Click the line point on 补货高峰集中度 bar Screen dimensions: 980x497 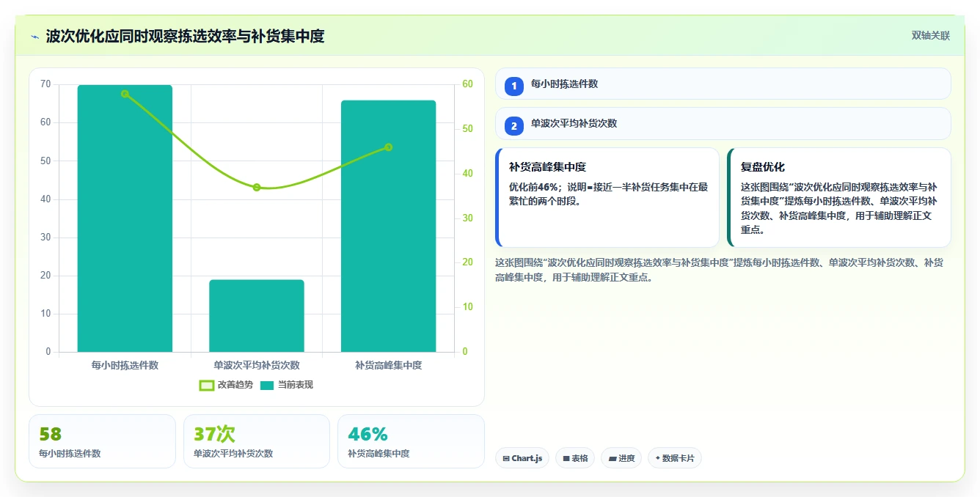coord(388,147)
